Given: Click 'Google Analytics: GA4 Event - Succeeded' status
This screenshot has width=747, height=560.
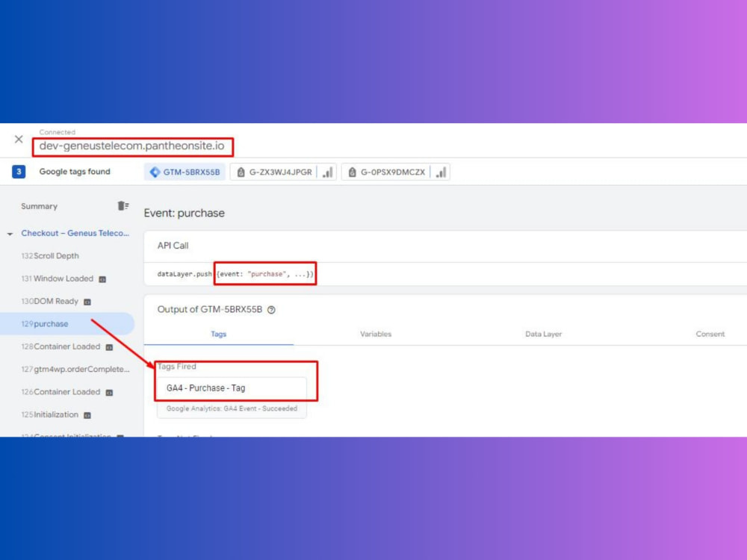Looking at the screenshot, I should (232, 408).
